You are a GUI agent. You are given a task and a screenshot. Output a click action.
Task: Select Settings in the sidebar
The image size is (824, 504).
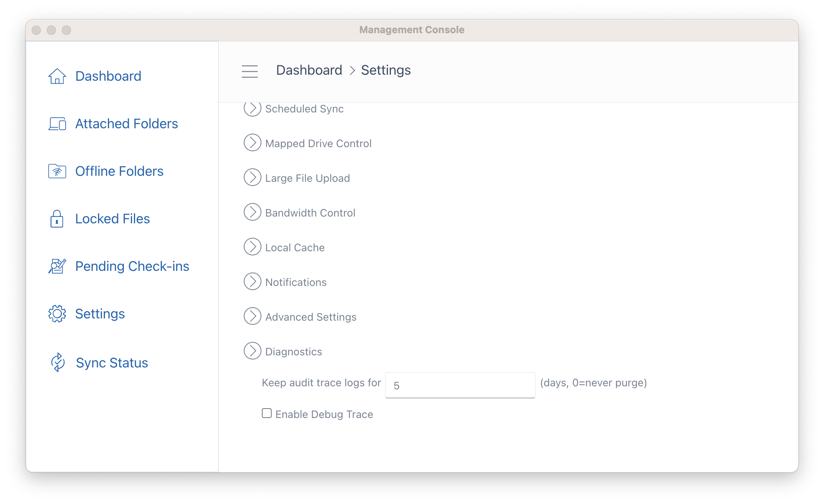click(x=100, y=314)
